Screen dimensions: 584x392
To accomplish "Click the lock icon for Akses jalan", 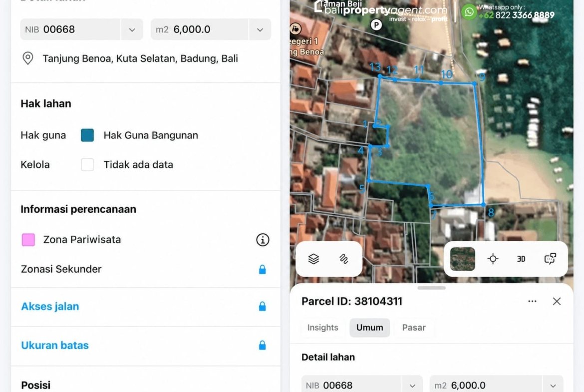I will coord(263,306).
